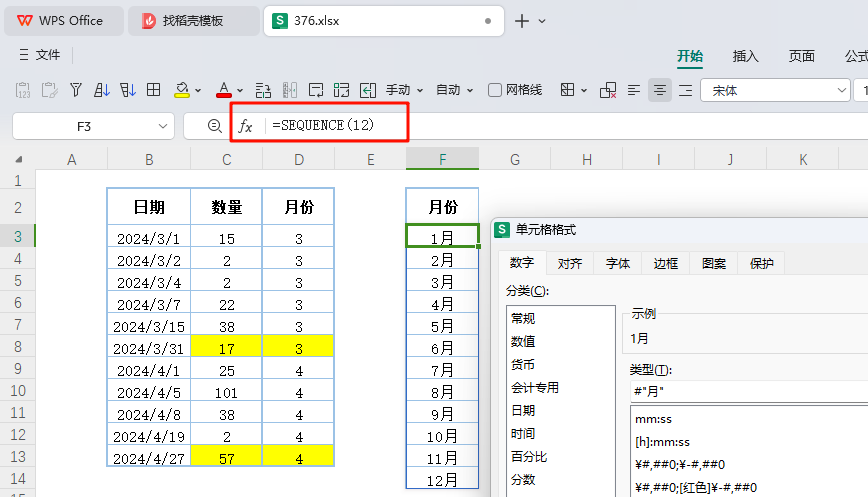Viewport: 868px width, 497px height.
Task: Select the 页面 ribbon tab
Action: (802, 56)
